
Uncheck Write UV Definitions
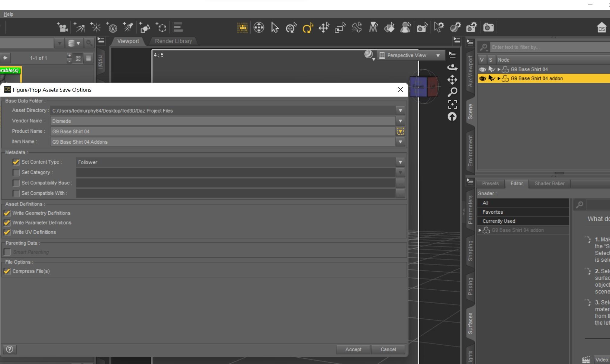[x=7, y=232]
